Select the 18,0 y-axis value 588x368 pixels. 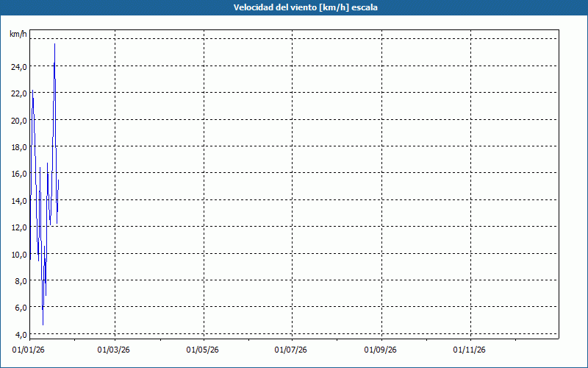(x=19, y=147)
